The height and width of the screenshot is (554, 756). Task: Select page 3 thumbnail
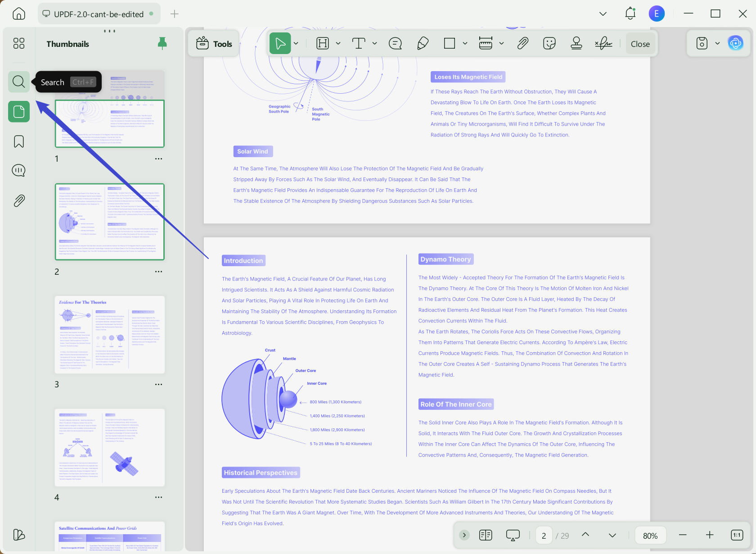[x=110, y=335]
